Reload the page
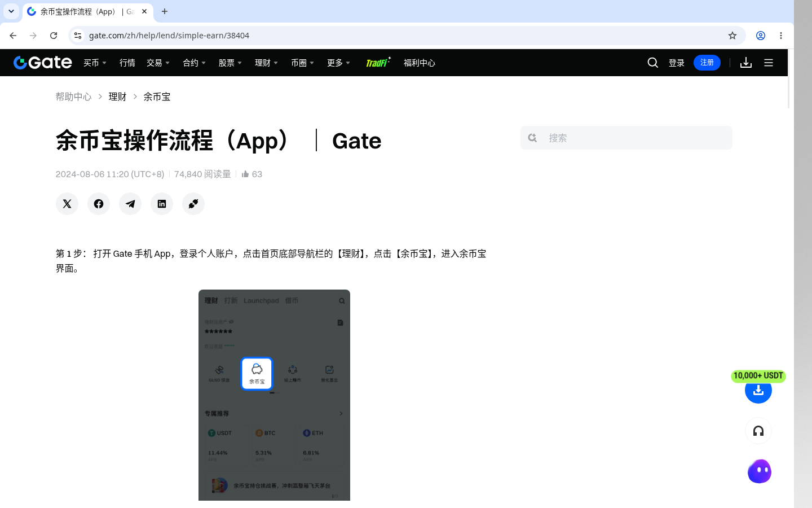Screen dimensions: 812x508 (54, 36)
